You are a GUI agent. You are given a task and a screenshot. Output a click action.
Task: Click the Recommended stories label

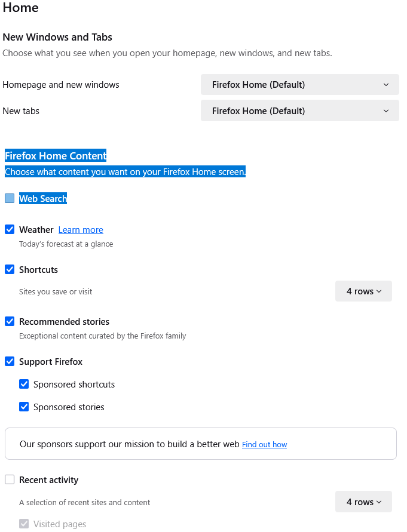64,322
